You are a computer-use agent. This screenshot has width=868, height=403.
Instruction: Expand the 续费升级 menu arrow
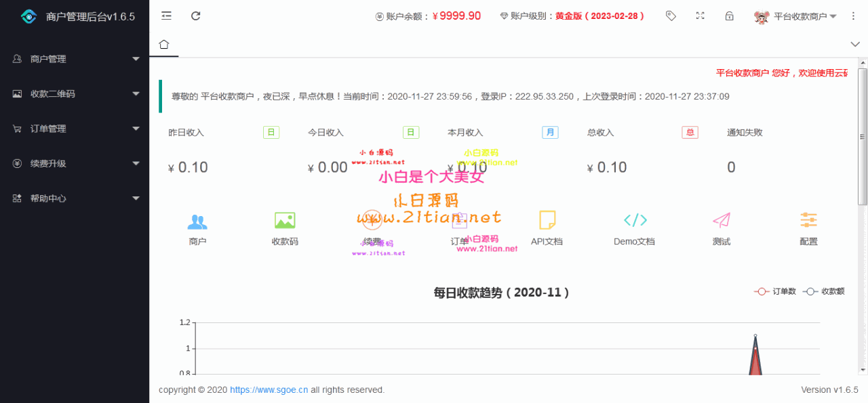click(136, 163)
